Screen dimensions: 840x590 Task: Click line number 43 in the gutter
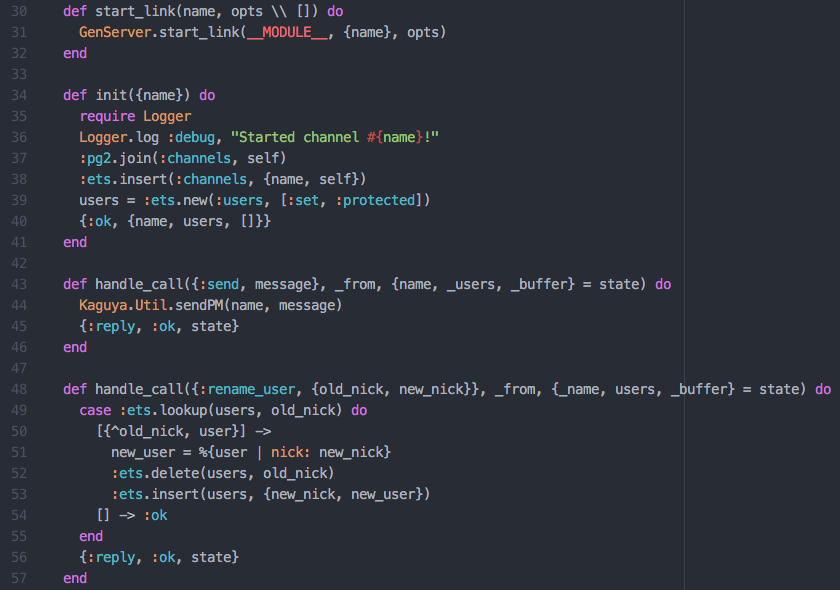point(19,284)
